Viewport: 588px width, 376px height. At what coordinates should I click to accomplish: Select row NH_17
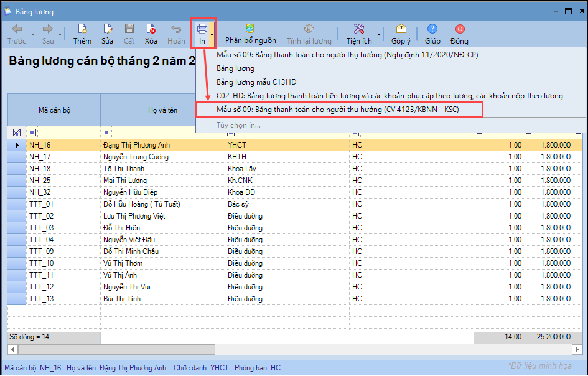click(x=40, y=157)
